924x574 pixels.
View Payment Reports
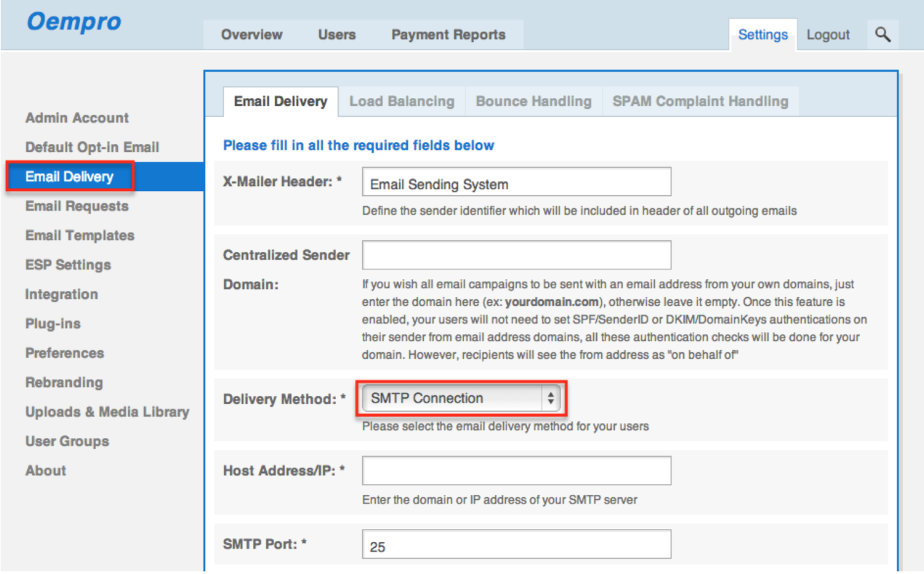pyautogui.click(x=448, y=35)
